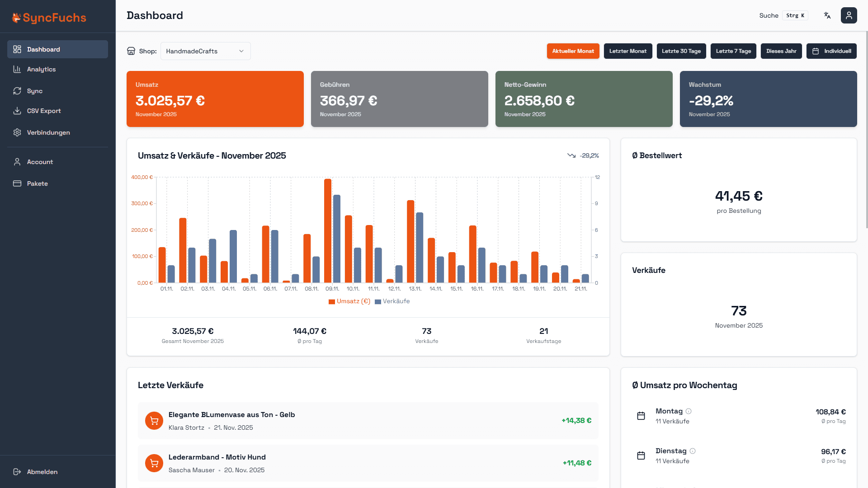Click the info icon next to Montag
868x488 pixels.
pyautogui.click(x=689, y=411)
